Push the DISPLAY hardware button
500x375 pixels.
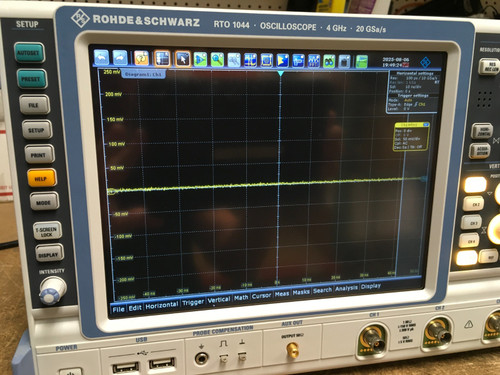tap(49, 254)
